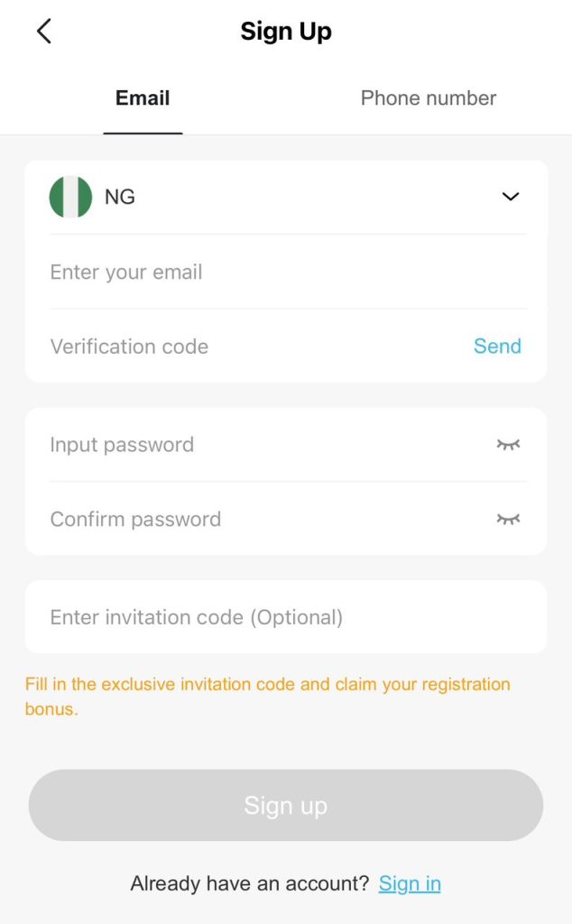Click Send to get a verification code
The image size is (572, 924).
(497, 346)
